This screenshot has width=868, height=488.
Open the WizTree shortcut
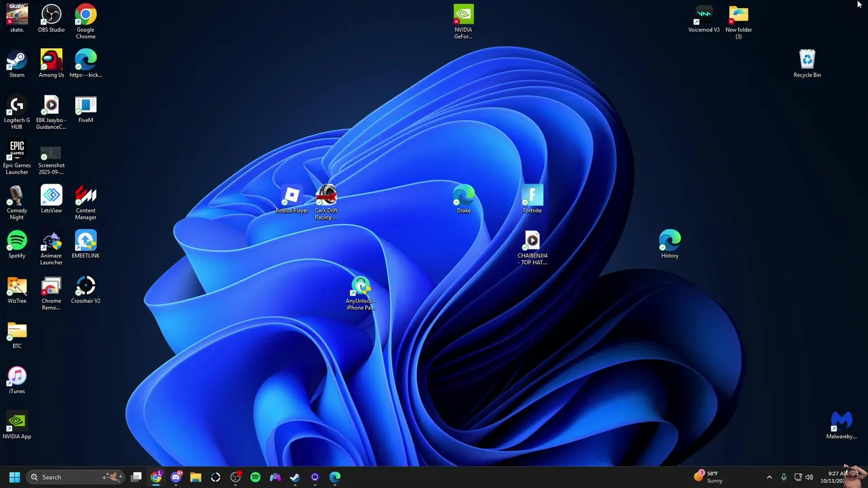(x=17, y=291)
